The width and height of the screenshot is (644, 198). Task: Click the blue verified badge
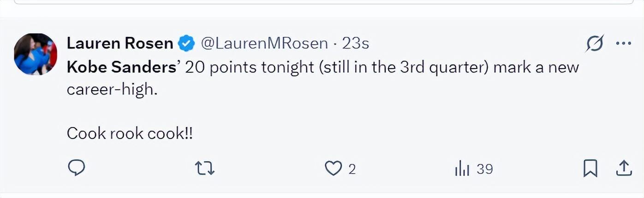pyautogui.click(x=186, y=44)
